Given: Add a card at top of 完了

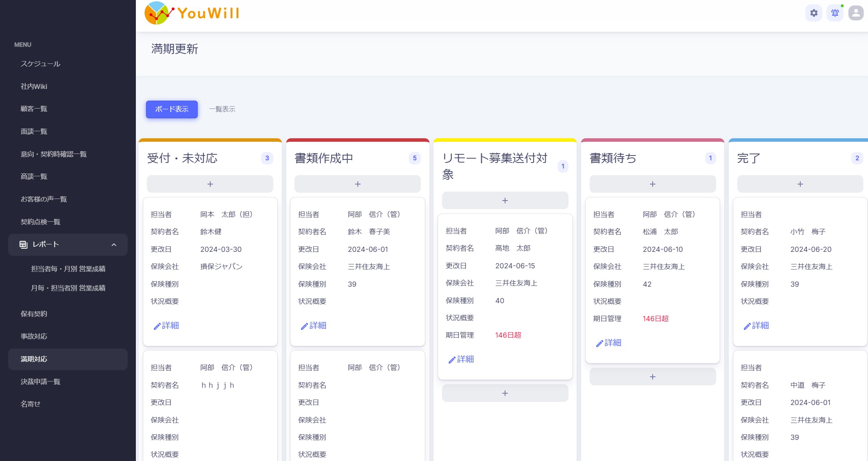Looking at the screenshot, I should (x=800, y=184).
